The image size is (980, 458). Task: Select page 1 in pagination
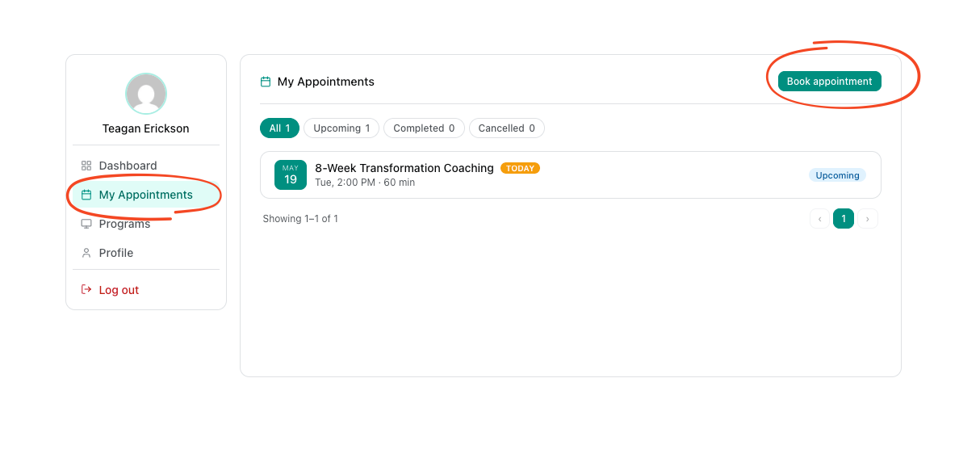[x=844, y=219]
